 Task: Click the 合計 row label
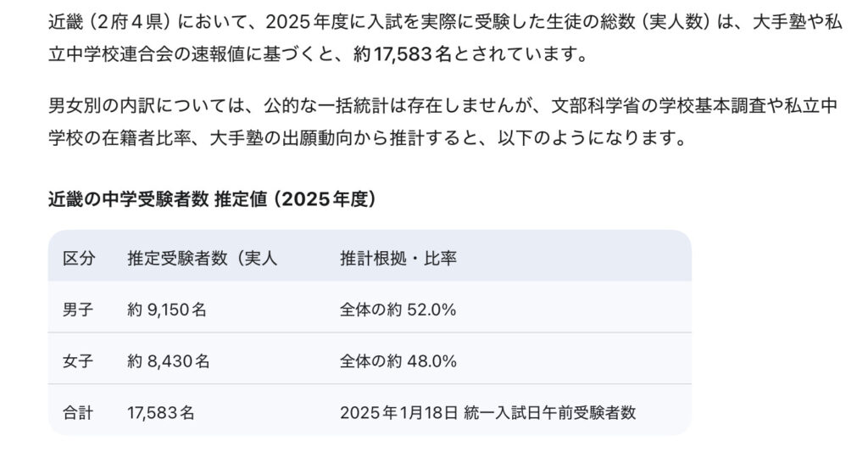point(79,413)
